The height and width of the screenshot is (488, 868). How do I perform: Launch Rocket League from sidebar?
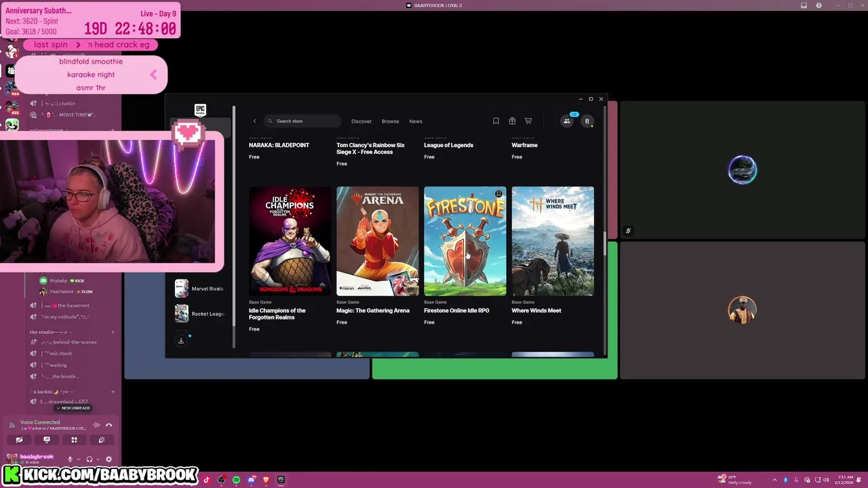pos(199,314)
